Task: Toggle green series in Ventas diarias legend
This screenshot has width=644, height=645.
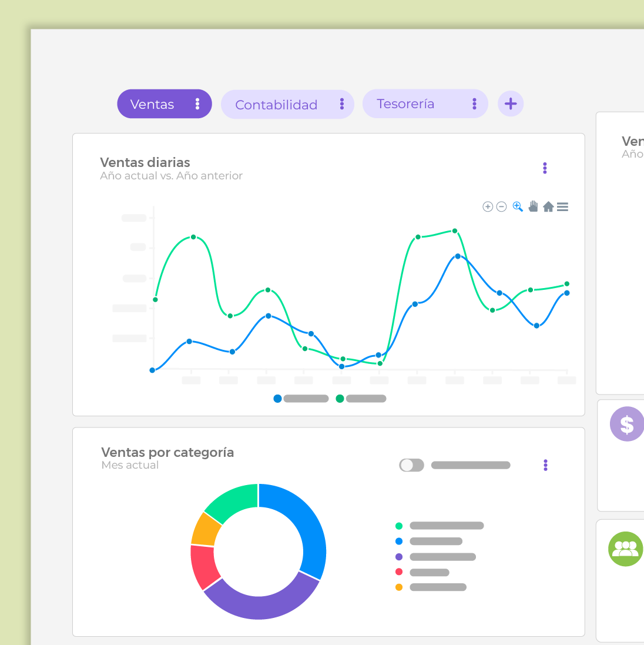Action: (361, 399)
